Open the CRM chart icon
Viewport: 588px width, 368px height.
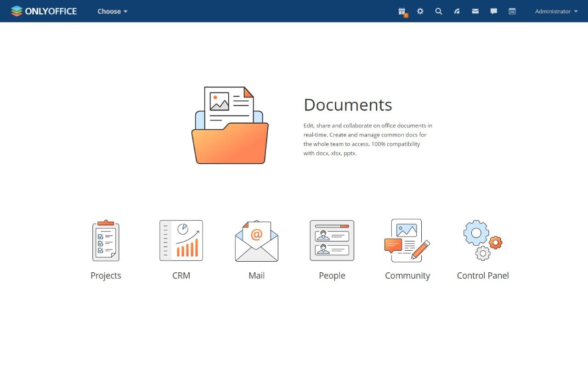click(x=181, y=240)
